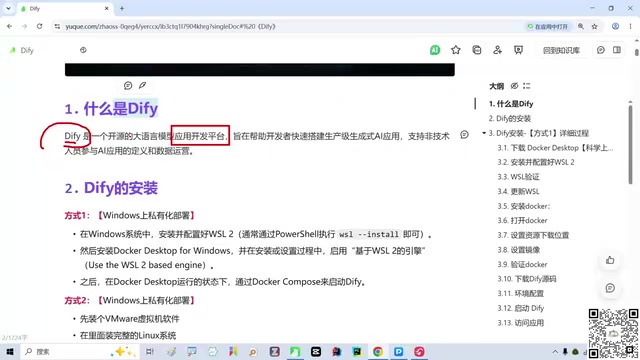Open outline entry 3.2. 安装并配置好WSL 2

click(x=536, y=162)
